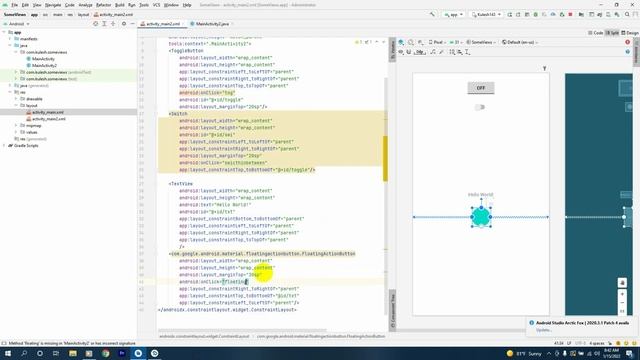The height and width of the screenshot is (360, 640).
Task: Switch editor to Code view mode
Action: click(x=596, y=33)
